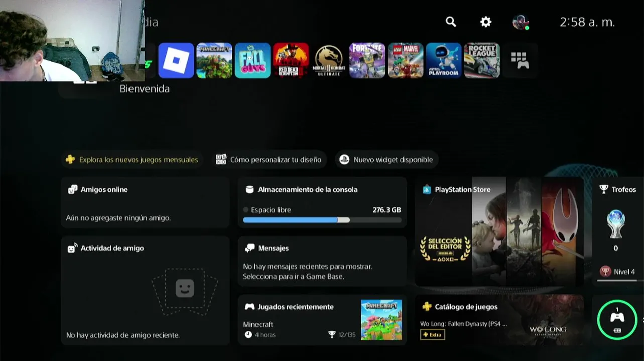This screenshot has width=644, height=361.
Task: Open the user profile avatar
Action: coord(521,22)
